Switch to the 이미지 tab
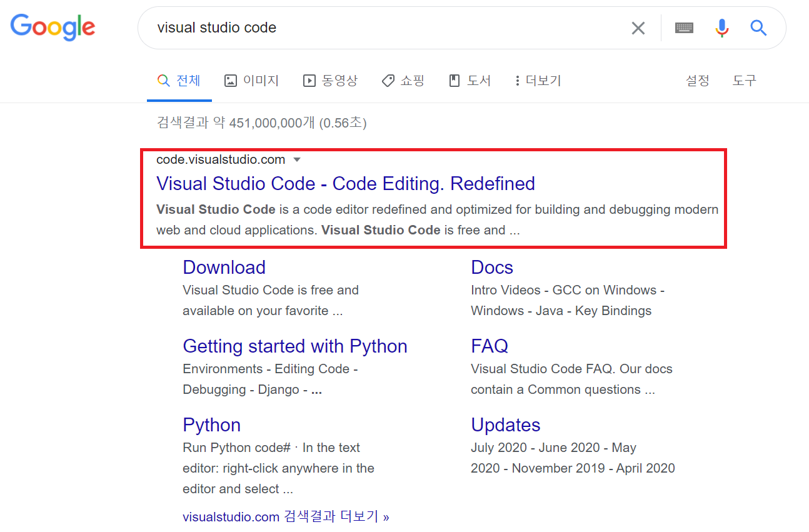This screenshot has height=532, width=809. (251, 81)
